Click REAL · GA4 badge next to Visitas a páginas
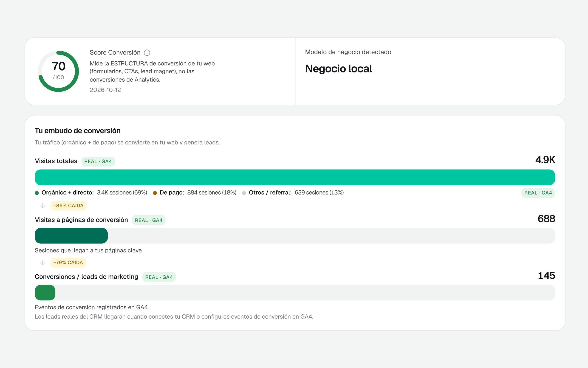This screenshot has height=368, width=588. [148, 220]
